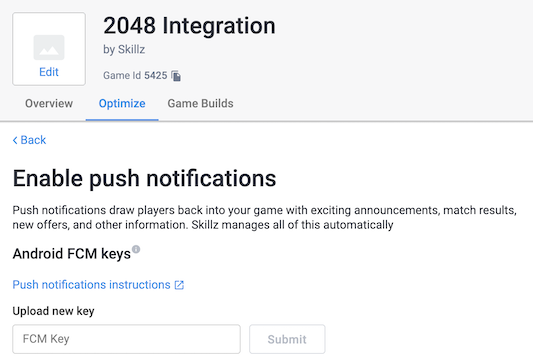533x364 pixels.
Task: Click the external link icon after instructions
Action: pyautogui.click(x=179, y=285)
